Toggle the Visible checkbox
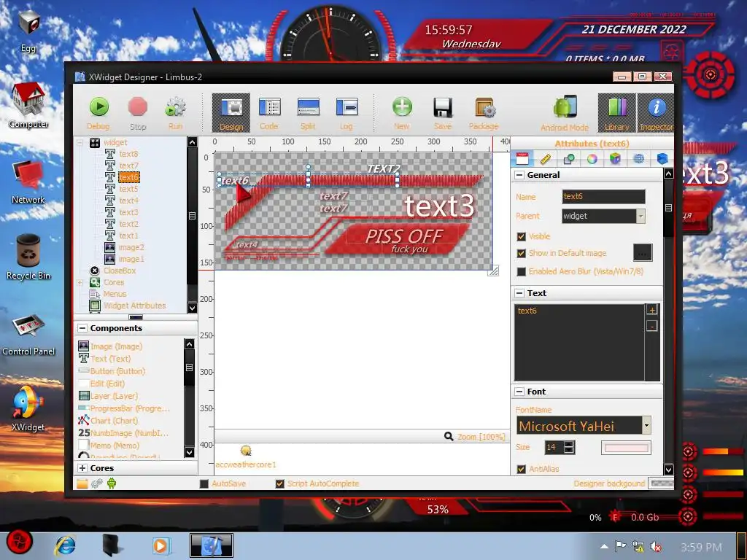The image size is (747, 560). pos(521,236)
